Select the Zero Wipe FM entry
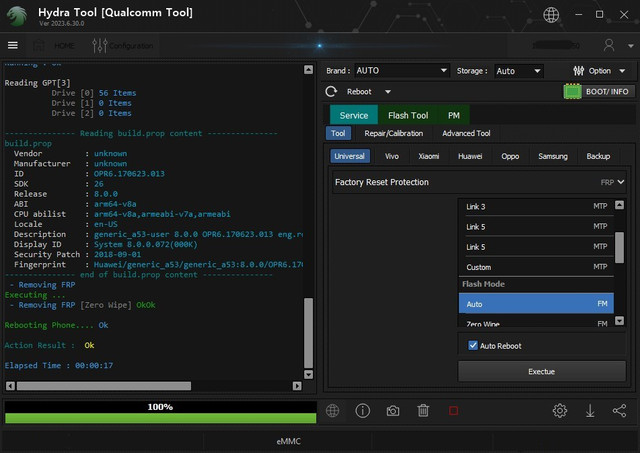The height and width of the screenshot is (453, 640). (x=536, y=323)
